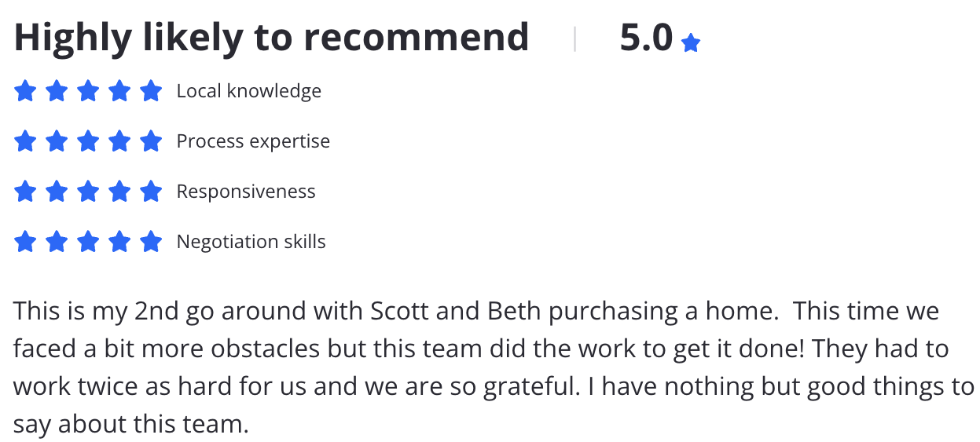This screenshot has height=442, width=980.
Task: Click the Negotiation skills label
Action: click(x=251, y=242)
